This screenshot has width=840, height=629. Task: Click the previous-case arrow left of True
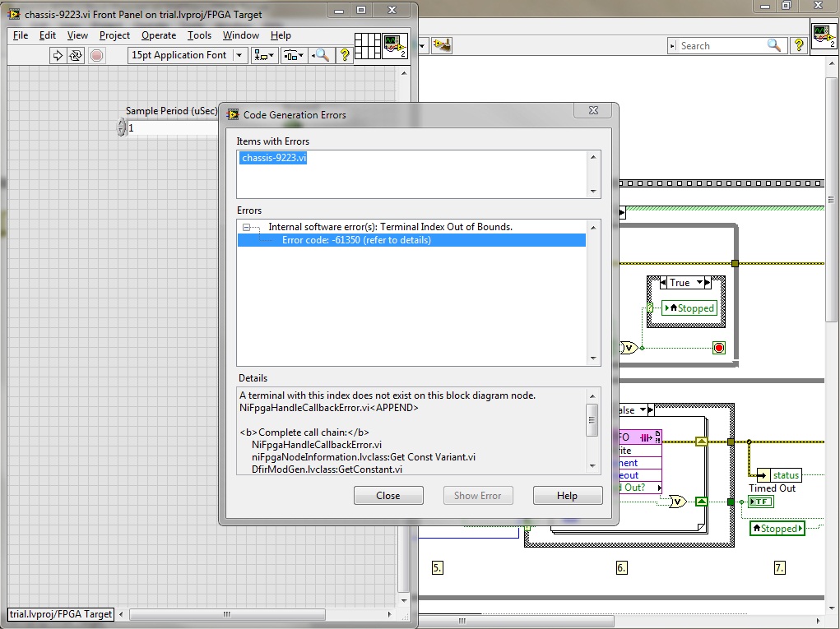(x=663, y=282)
